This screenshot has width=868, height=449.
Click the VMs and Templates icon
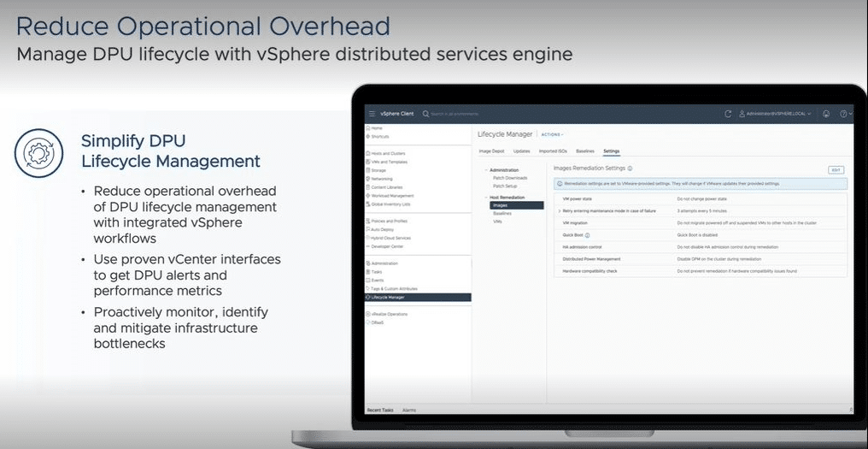(x=368, y=162)
